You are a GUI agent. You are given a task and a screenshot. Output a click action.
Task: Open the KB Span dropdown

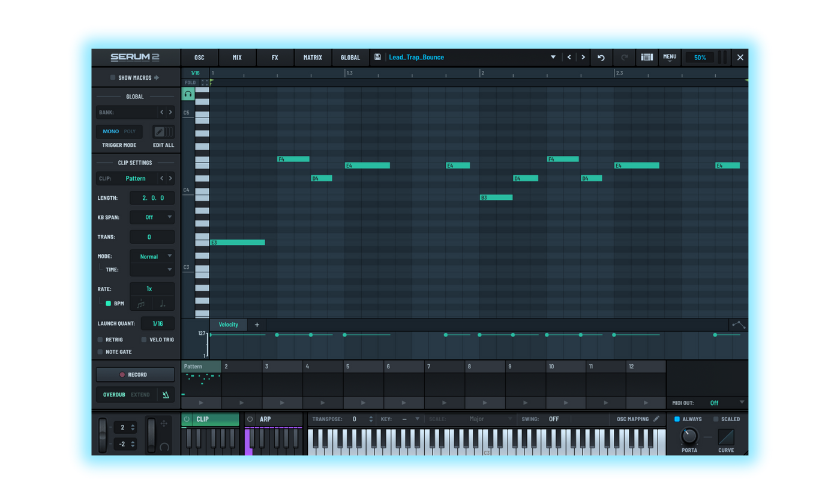(152, 217)
